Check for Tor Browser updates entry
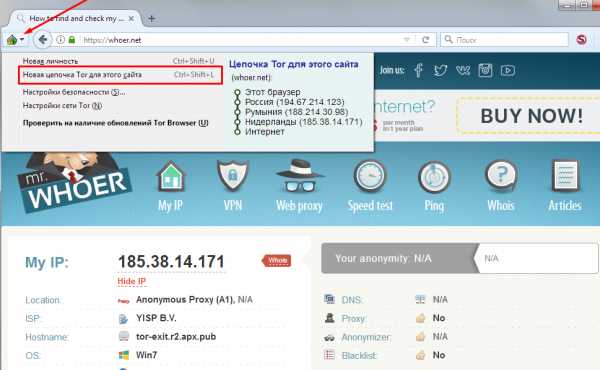 coord(116,123)
